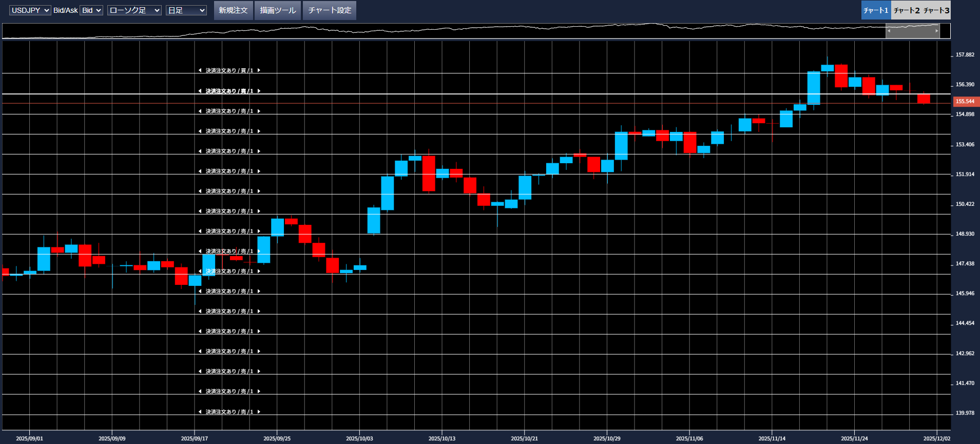Change the 日足 timeframe dropdown
980x444 pixels.
coord(186,10)
